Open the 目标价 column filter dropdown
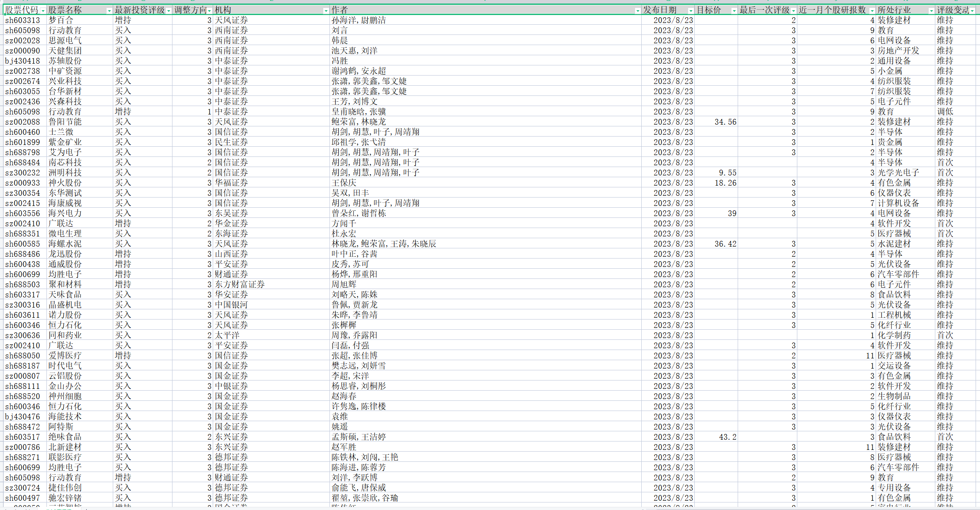Screen dimensions: 980x510 point(734,11)
